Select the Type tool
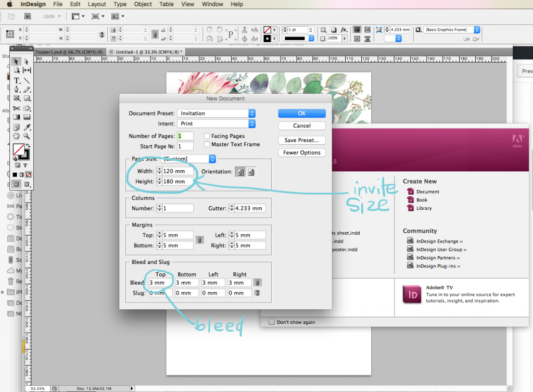 [16, 81]
